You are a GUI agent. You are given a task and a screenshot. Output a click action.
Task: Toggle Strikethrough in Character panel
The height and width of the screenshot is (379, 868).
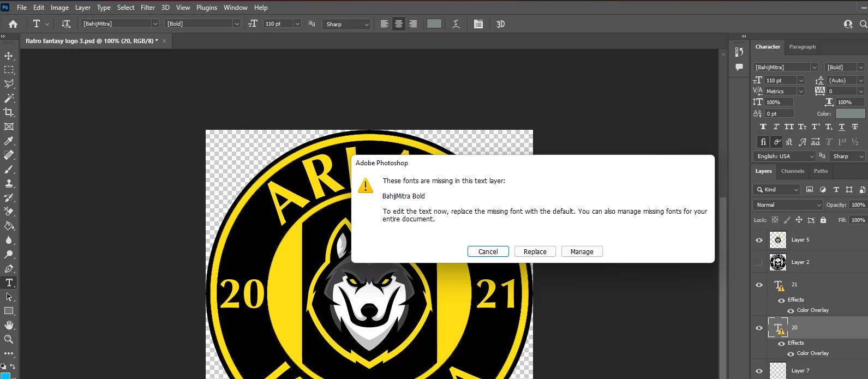tap(855, 127)
